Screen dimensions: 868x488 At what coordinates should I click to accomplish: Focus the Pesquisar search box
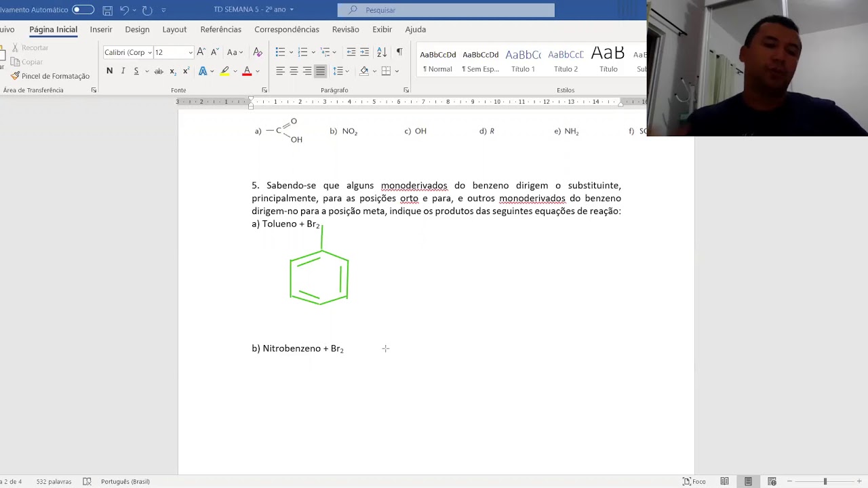(446, 10)
